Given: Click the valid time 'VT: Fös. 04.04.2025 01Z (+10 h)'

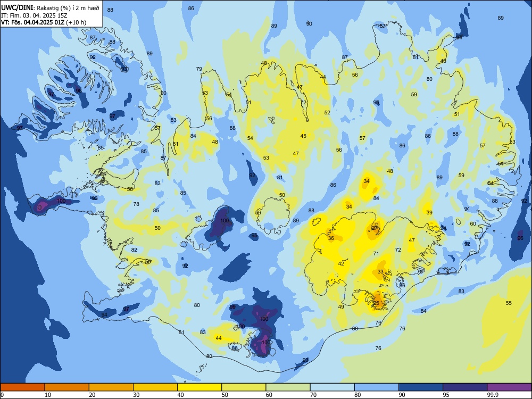Looking at the screenshot, I should (x=44, y=22).
